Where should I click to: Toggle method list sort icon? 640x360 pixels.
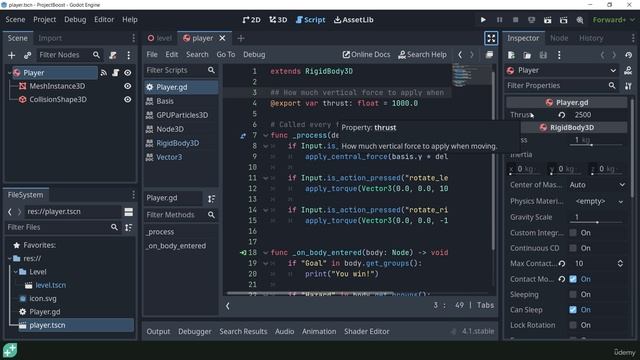click(x=211, y=198)
